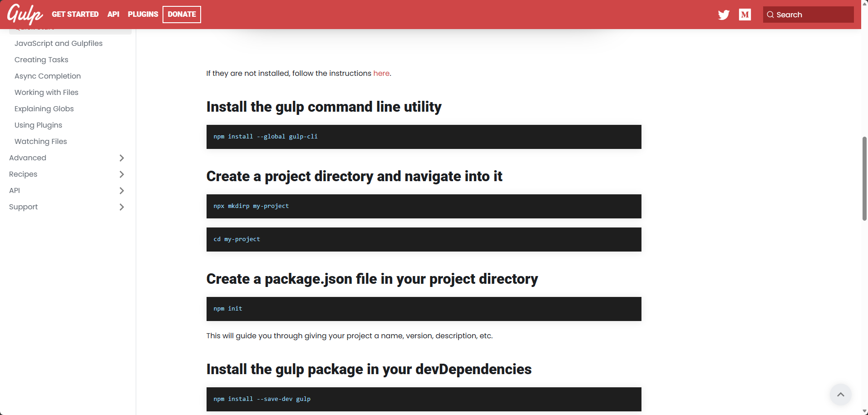Click the Donate button
The width and height of the screenshot is (868, 415).
(182, 14)
